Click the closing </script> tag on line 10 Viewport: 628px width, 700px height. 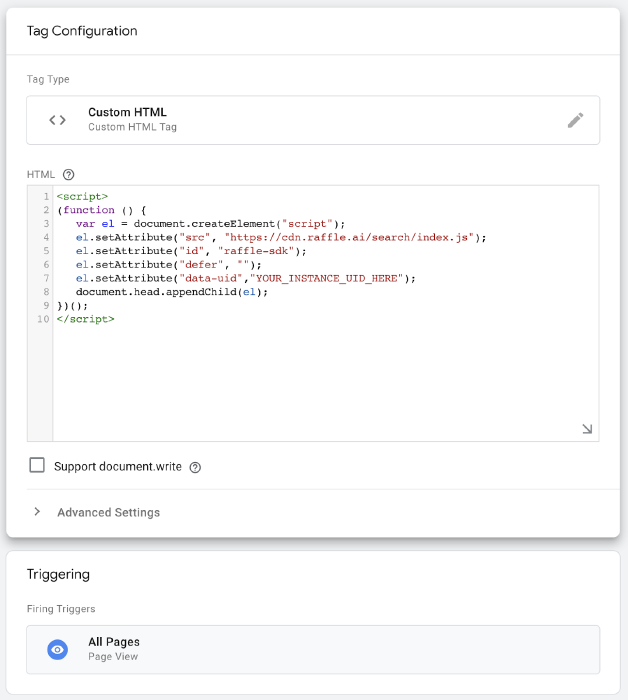pos(86,319)
